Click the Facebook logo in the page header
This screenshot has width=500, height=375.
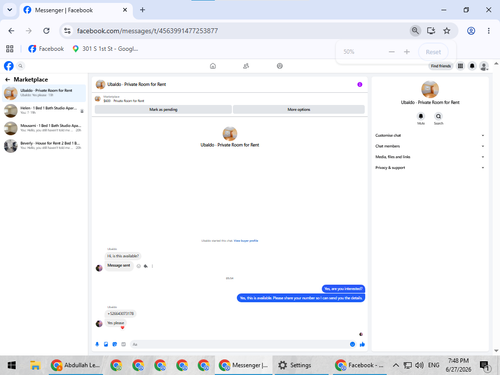pyautogui.click(x=9, y=66)
